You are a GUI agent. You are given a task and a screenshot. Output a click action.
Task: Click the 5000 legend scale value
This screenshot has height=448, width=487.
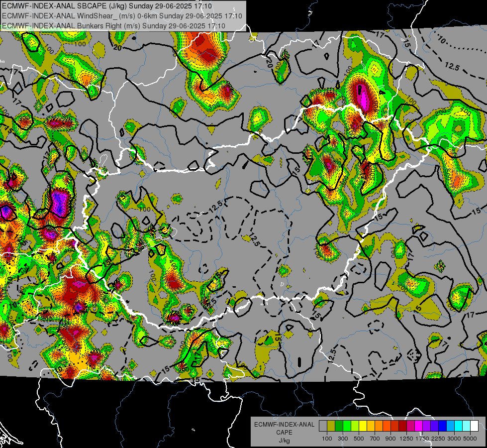pos(470,439)
